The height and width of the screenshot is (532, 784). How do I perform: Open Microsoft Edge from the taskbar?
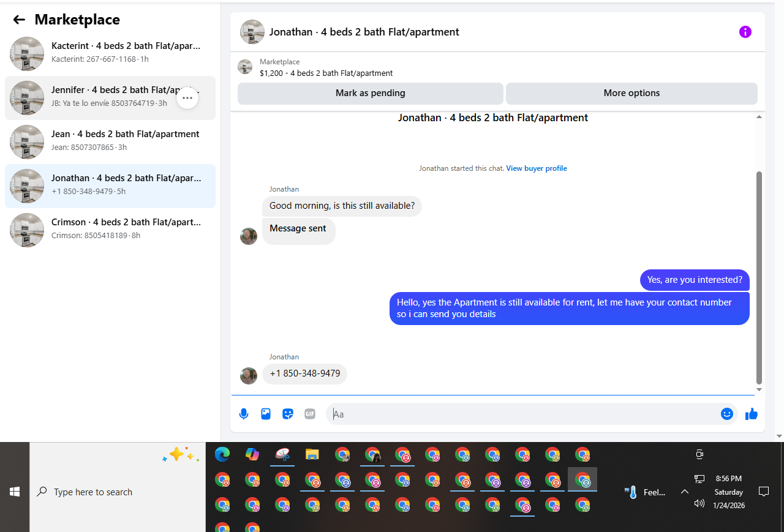tap(222, 454)
